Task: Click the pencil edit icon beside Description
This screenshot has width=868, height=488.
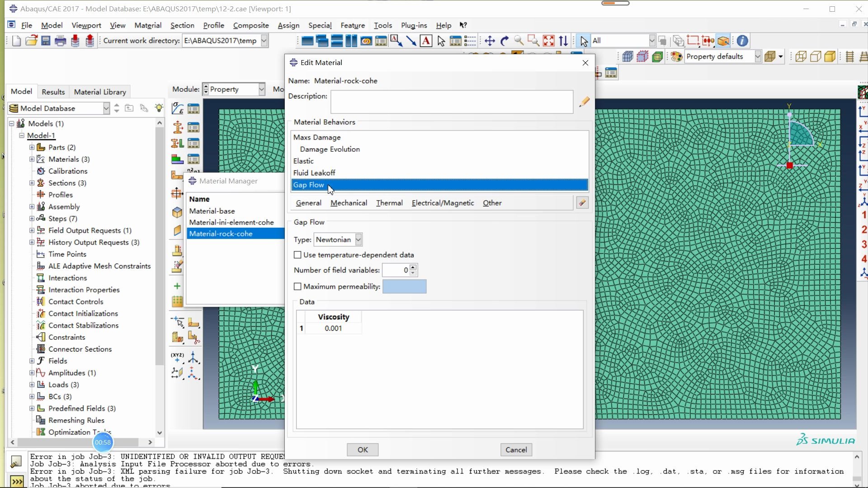Action: pyautogui.click(x=584, y=101)
